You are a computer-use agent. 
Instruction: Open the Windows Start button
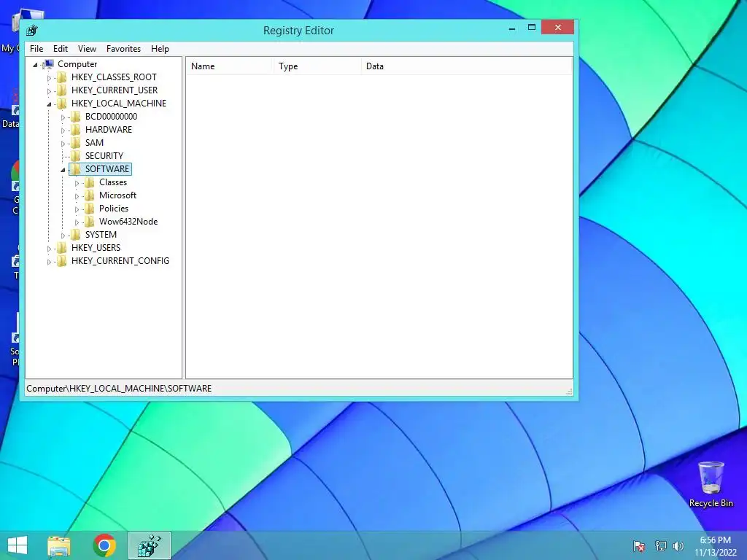pyautogui.click(x=18, y=545)
